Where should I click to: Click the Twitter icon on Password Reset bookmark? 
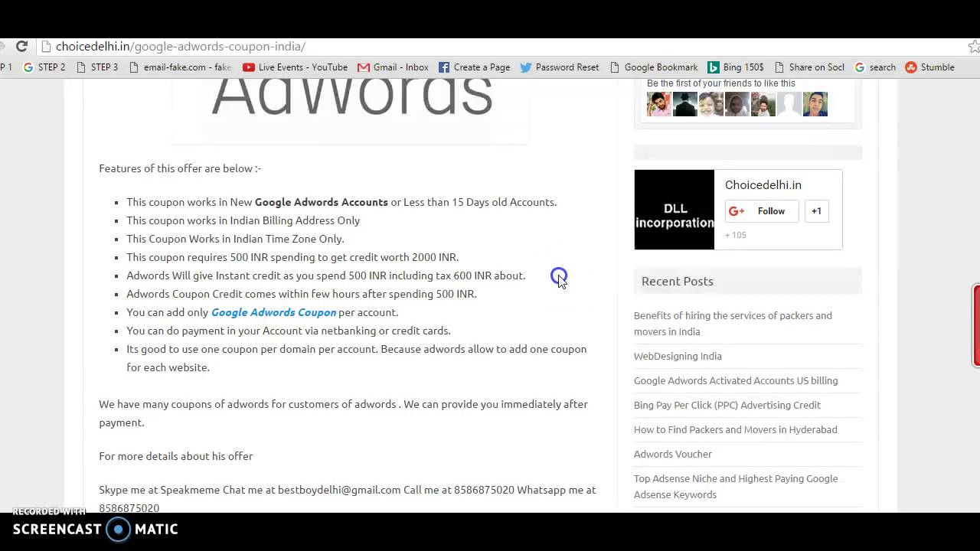coord(525,67)
